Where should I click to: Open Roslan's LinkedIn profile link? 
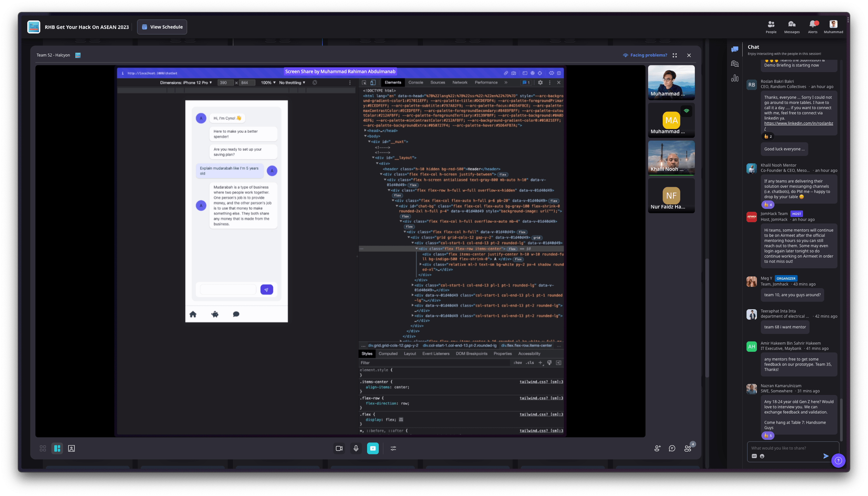[798, 123]
